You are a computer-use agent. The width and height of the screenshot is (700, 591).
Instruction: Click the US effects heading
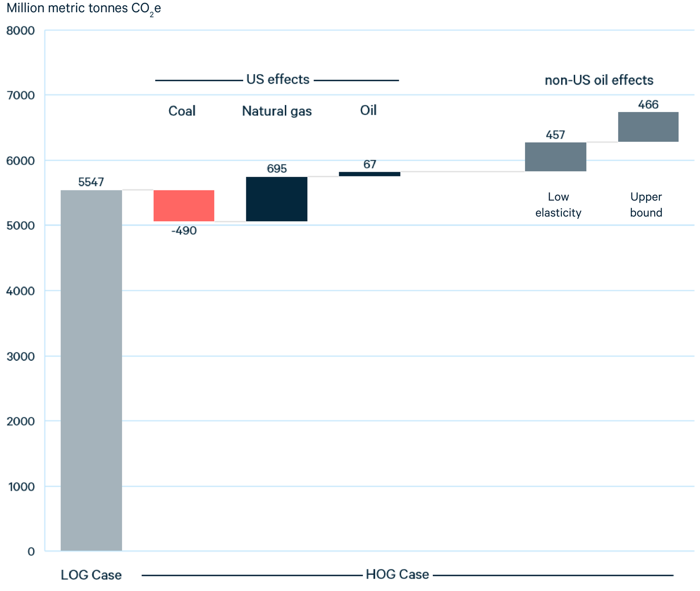[x=278, y=79]
